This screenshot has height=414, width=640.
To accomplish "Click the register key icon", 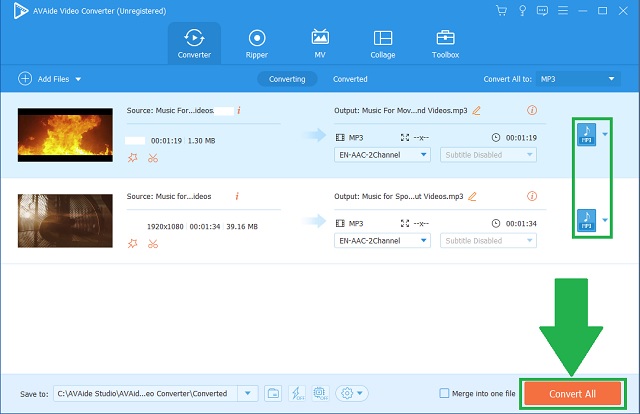I will 522,11.
